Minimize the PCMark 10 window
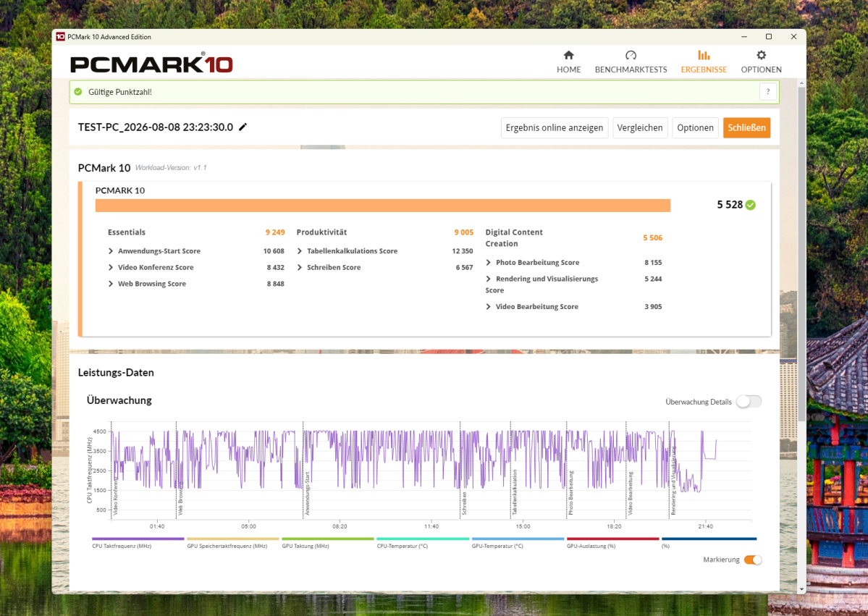 [744, 36]
